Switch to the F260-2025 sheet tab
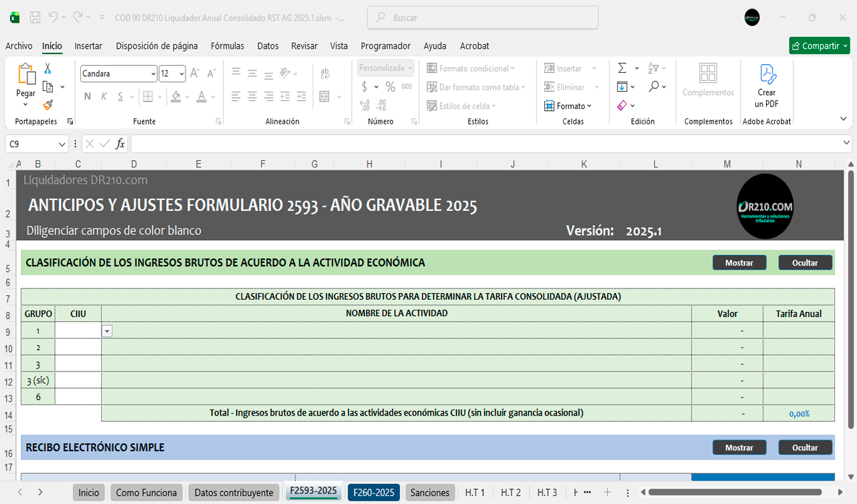Viewport: 857px width, 504px height. 373,492
